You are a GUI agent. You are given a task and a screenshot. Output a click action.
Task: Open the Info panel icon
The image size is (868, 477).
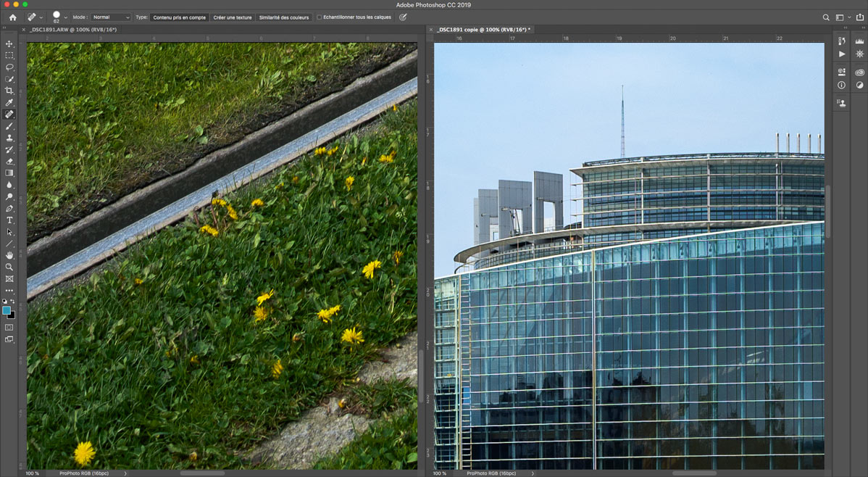(x=841, y=85)
